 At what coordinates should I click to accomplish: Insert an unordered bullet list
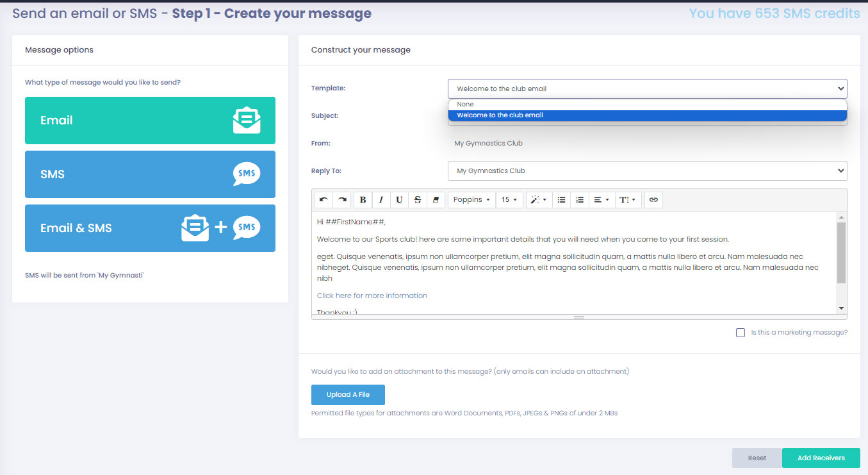pyautogui.click(x=561, y=200)
